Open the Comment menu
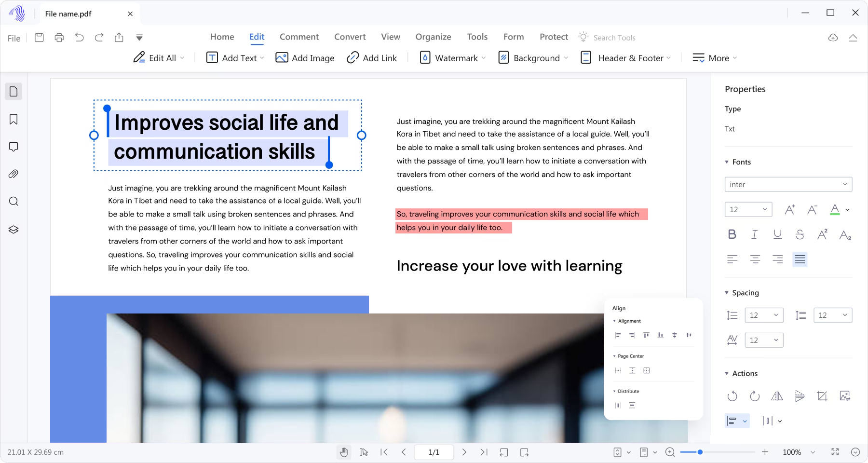 [x=299, y=37]
